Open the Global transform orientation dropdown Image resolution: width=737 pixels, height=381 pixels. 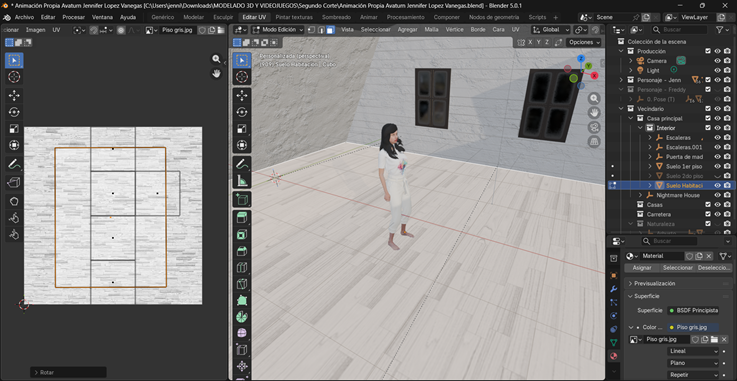coord(551,30)
